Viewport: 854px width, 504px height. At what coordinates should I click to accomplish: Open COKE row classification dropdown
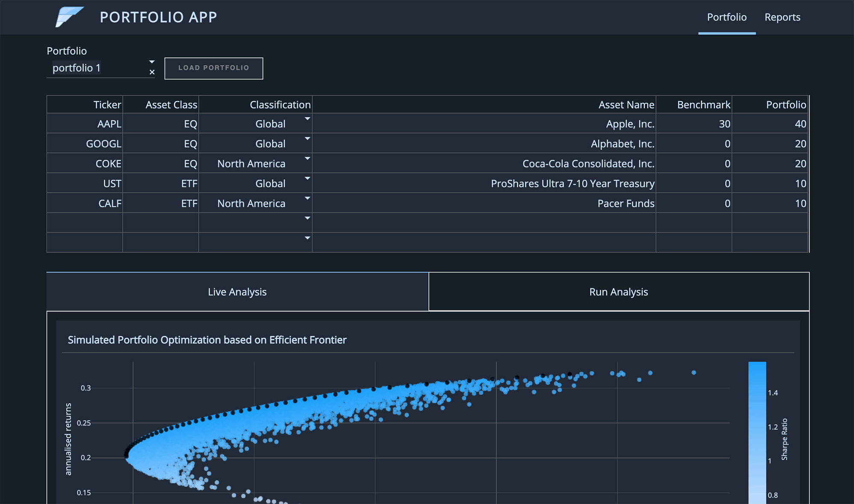pyautogui.click(x=307, y=158)
